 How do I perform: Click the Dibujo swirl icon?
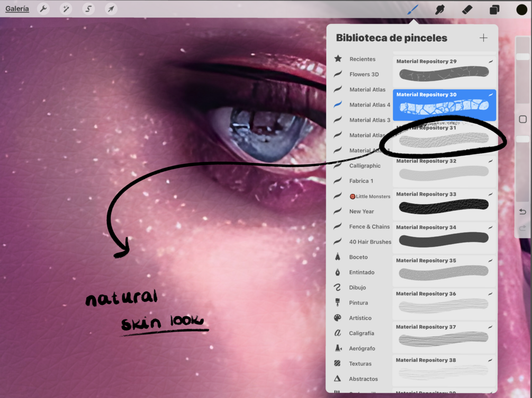click(338, 287)
